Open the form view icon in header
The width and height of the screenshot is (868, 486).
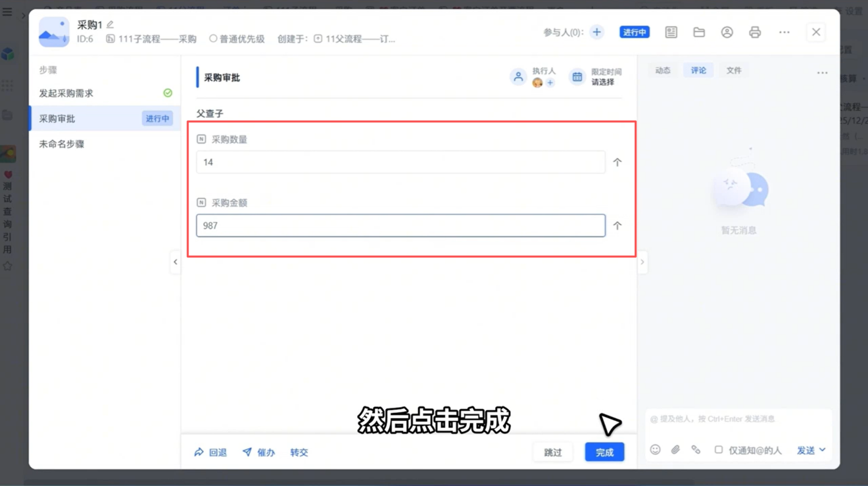coord(671,32)
